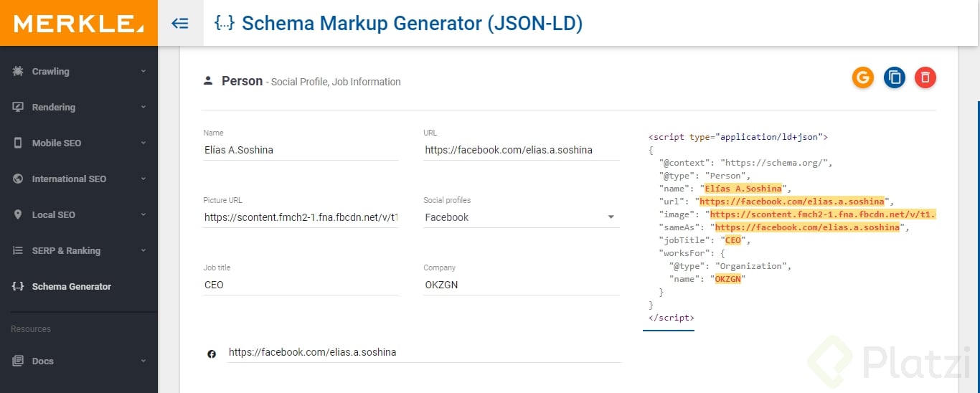Click the Resources section label
Viewport: 980px width, 393px height.
point(31,329)
